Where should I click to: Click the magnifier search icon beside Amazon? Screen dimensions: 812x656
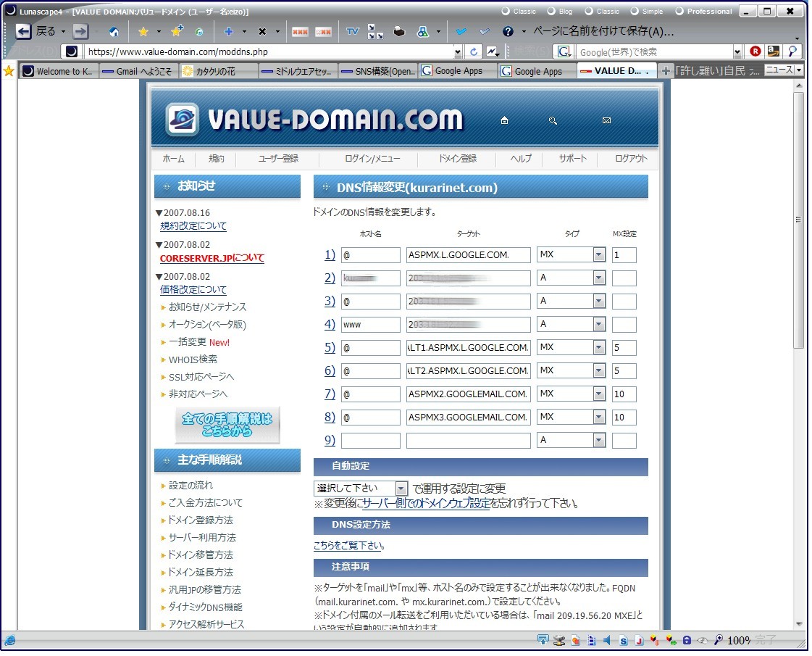click(792, 51)
